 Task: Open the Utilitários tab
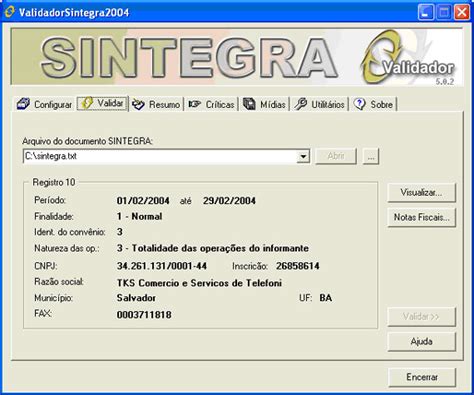[319, 104]
